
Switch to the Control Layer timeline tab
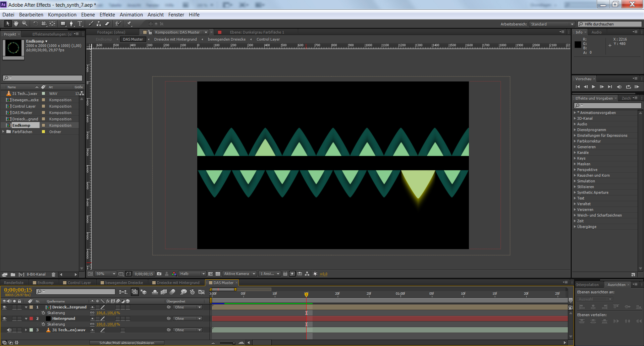point(79,283)
